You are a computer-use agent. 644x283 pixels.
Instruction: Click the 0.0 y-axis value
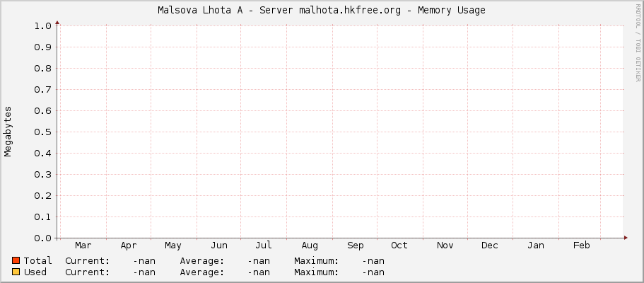pyautogui.click(x=42, y=238)
